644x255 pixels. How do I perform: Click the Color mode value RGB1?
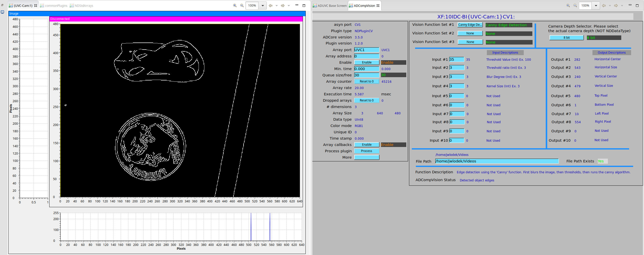[359, 126]
